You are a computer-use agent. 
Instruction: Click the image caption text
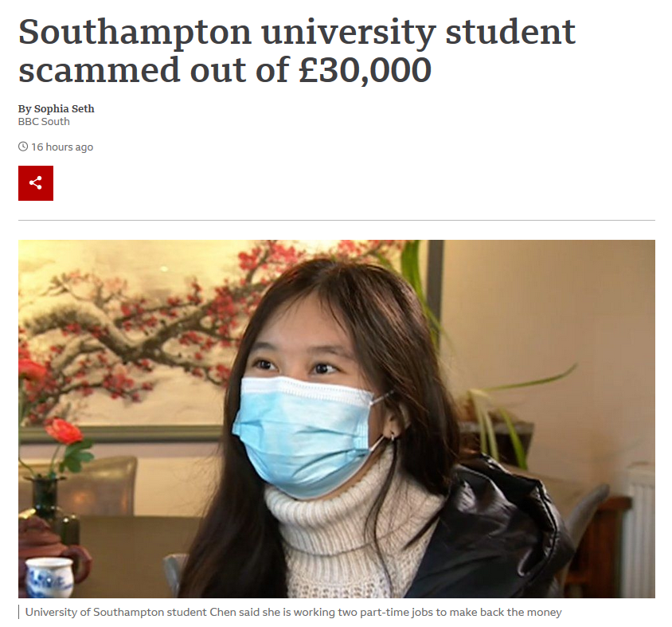(293, 612)
